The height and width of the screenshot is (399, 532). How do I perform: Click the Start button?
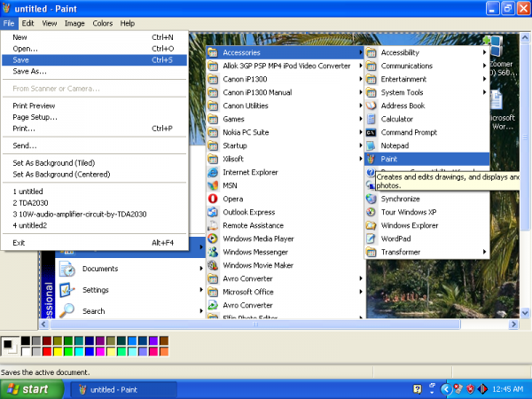point(31,388)
